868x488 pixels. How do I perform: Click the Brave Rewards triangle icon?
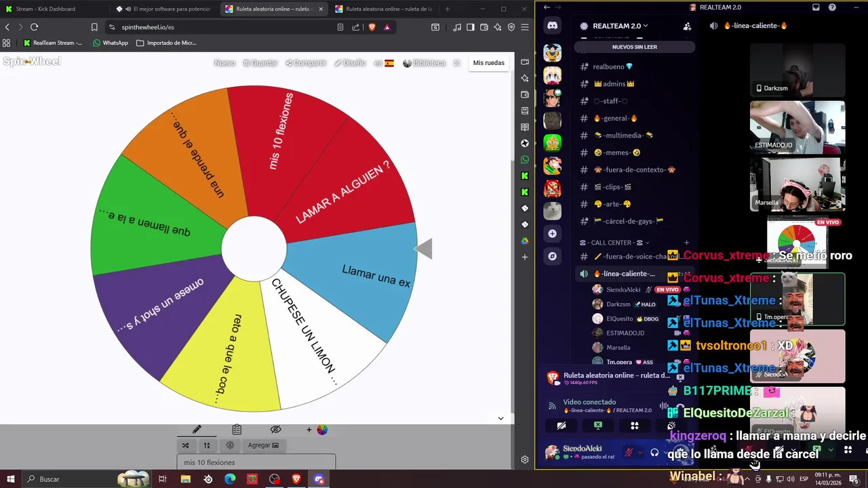coord(387,27)
